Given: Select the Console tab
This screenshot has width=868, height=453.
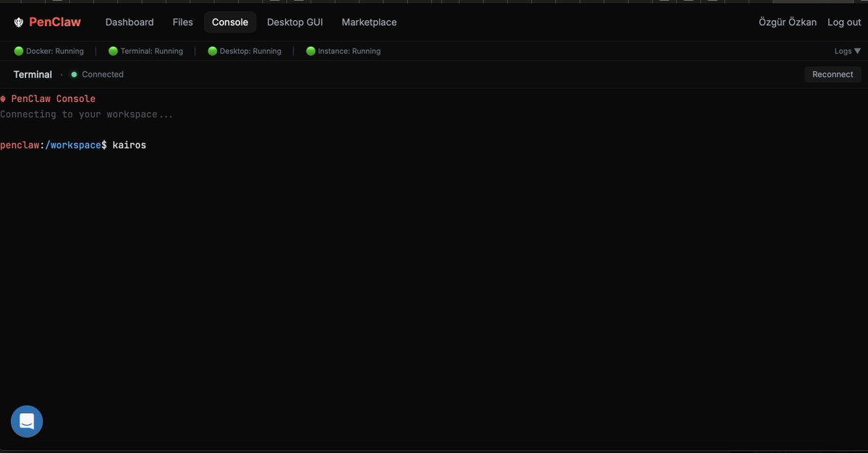Looking at the screenshot, I should coord(230,22).
